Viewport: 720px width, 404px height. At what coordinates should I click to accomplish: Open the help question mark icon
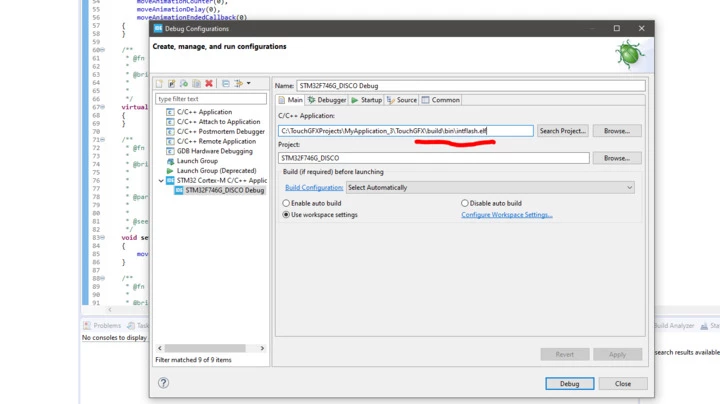tap(163, 383)
